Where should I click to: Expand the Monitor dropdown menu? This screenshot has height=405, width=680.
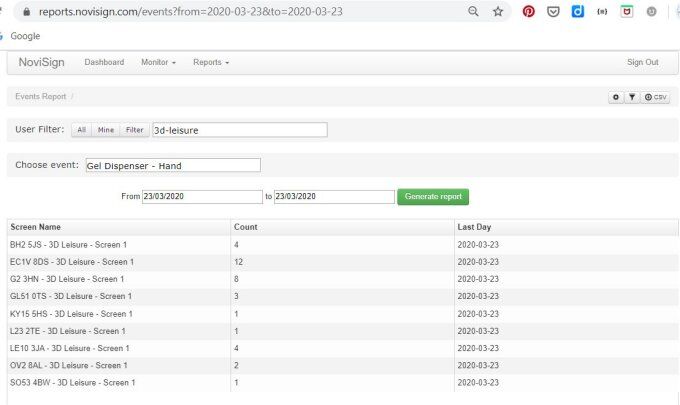pyautogui.click(x=158, y=62)
